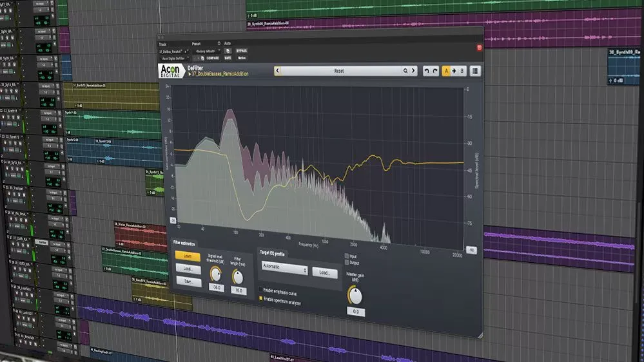Click Signal level threshold knob
This screenshot has width=644, height=362.
(x=215, y=274)
